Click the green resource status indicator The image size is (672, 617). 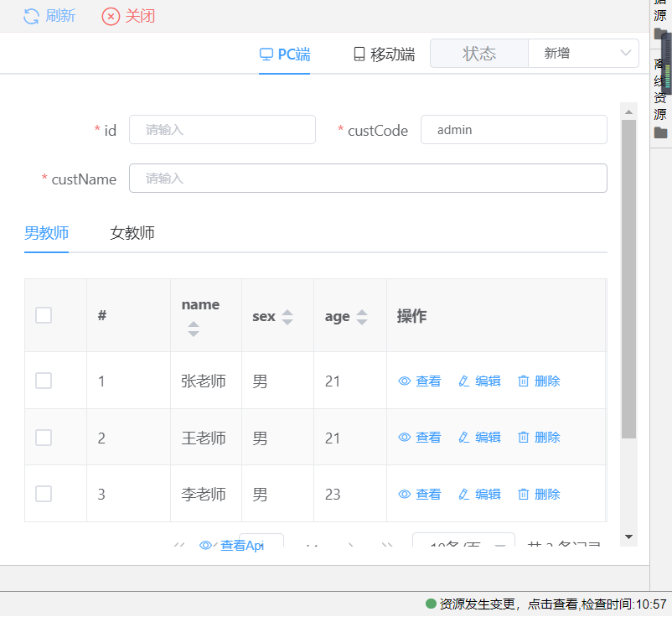[432, 604]
